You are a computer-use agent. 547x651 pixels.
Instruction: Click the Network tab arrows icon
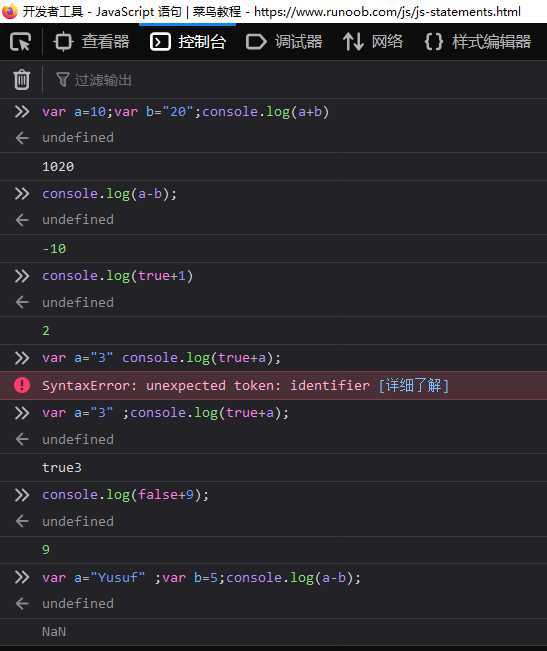pos(353,42)
